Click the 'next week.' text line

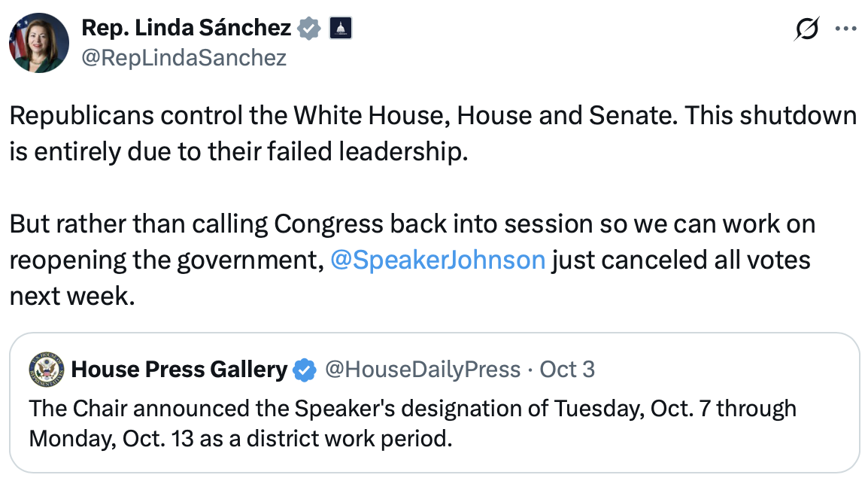click(71, 296)
